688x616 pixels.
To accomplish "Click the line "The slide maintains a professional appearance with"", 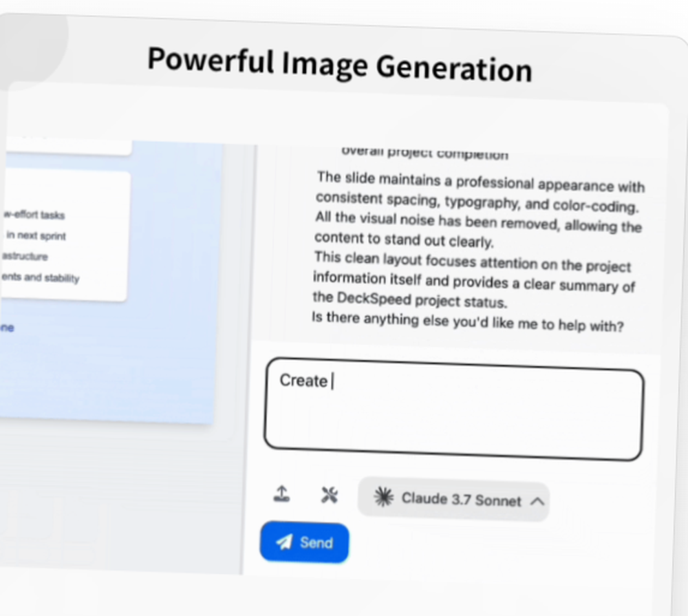I will (481, 181).
